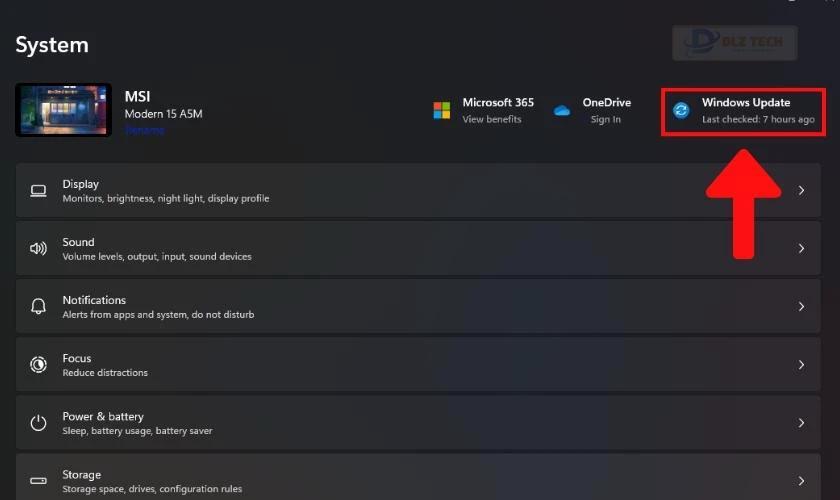The image size is (840, 500).
Task: Expand Focus settings chevron
Action: tap(801, 365)
